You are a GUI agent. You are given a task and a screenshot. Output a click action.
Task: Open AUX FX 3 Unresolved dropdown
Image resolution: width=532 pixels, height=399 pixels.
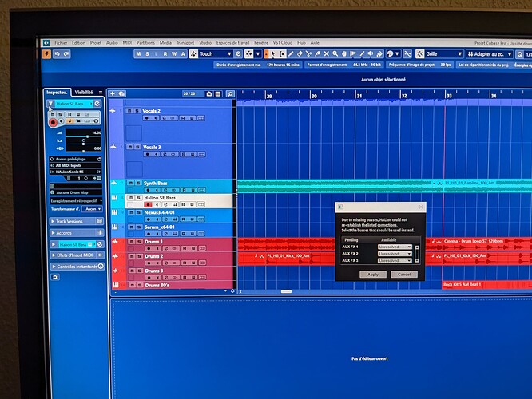tap(395, 260)
